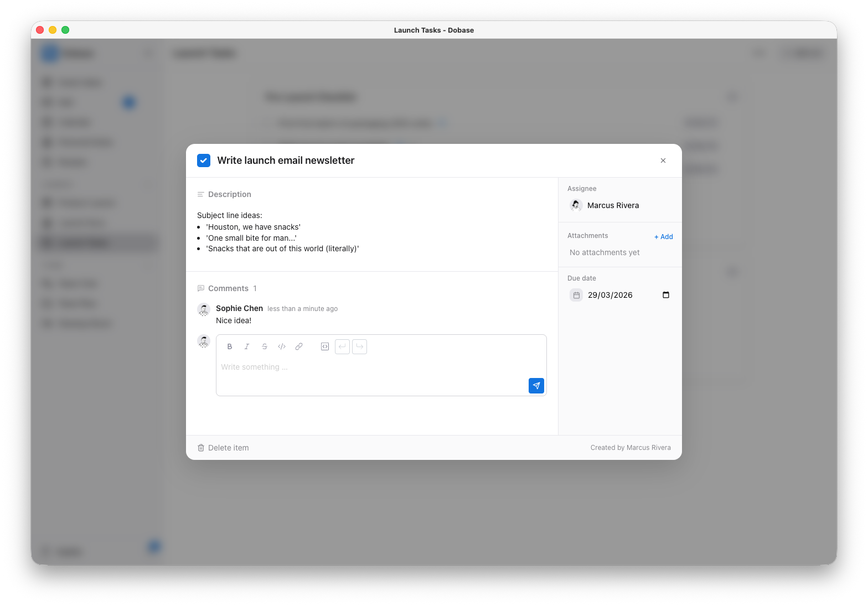Image resolution: width=868 pixels, height=606 pixels.
Task: Click the trash icon next to Delete item
Action: pos(201,448)
